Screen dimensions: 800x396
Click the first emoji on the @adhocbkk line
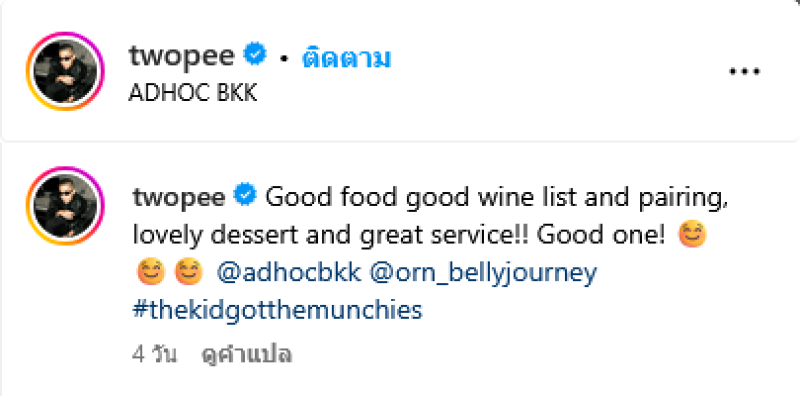[x=151, y=272]
